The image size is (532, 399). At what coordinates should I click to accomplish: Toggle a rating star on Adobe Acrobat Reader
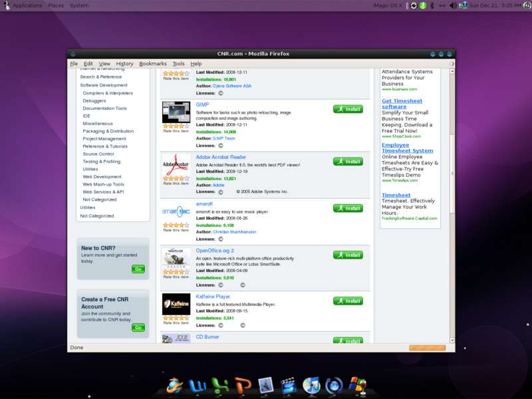pyautogui.click(x=174, y=178)
